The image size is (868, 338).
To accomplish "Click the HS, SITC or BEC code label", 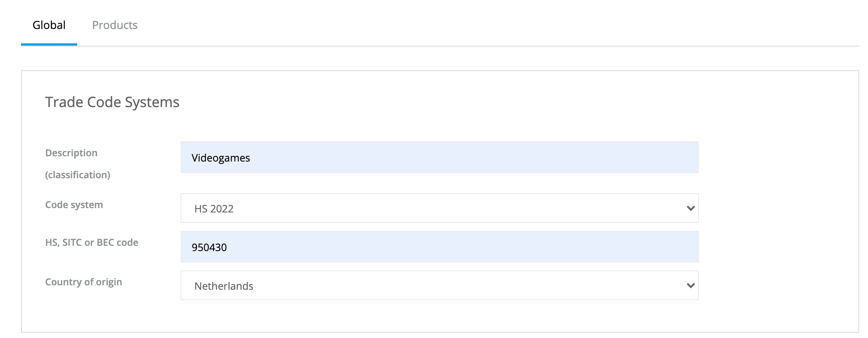I will [92, 242].
